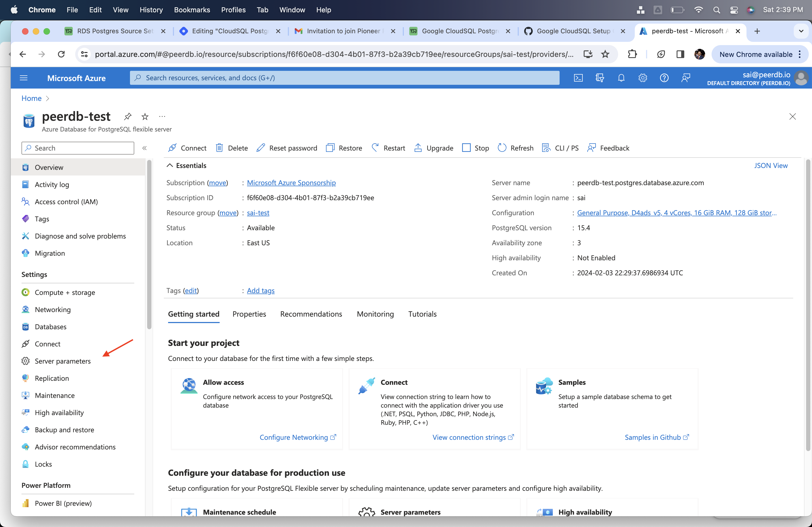The height and width of the screenshot is (527, 812).
Task: Click the CLI/PS icon in toolbar
Action: tap(546, 148)
